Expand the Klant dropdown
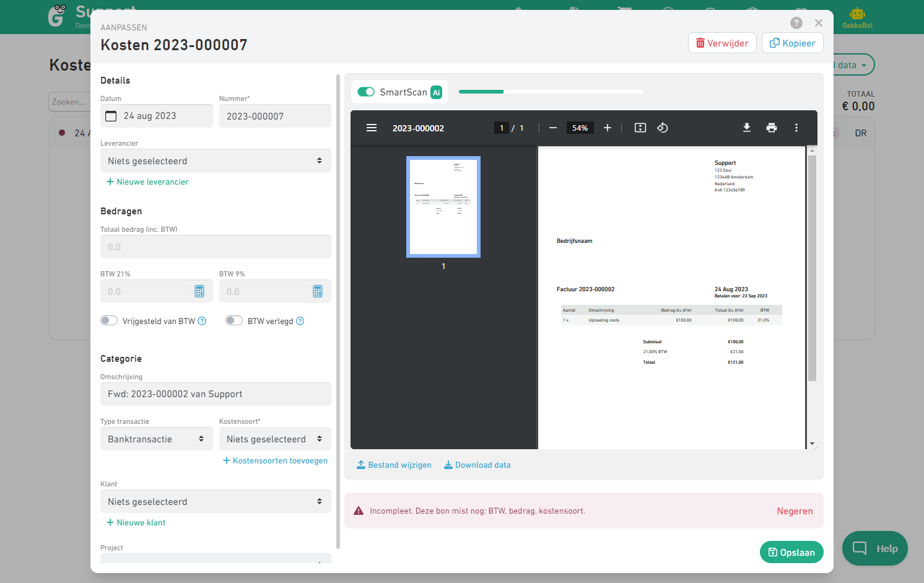The image size is (924, 583). (216, 501)
